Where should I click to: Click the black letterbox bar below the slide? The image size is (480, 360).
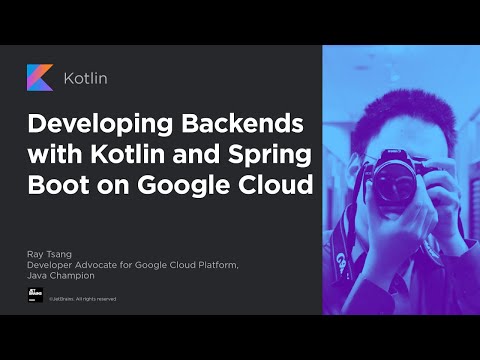point(240,337)
